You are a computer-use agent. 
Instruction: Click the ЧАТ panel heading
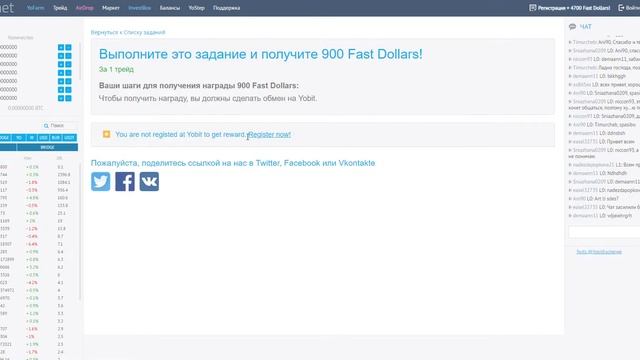point(585,27)
